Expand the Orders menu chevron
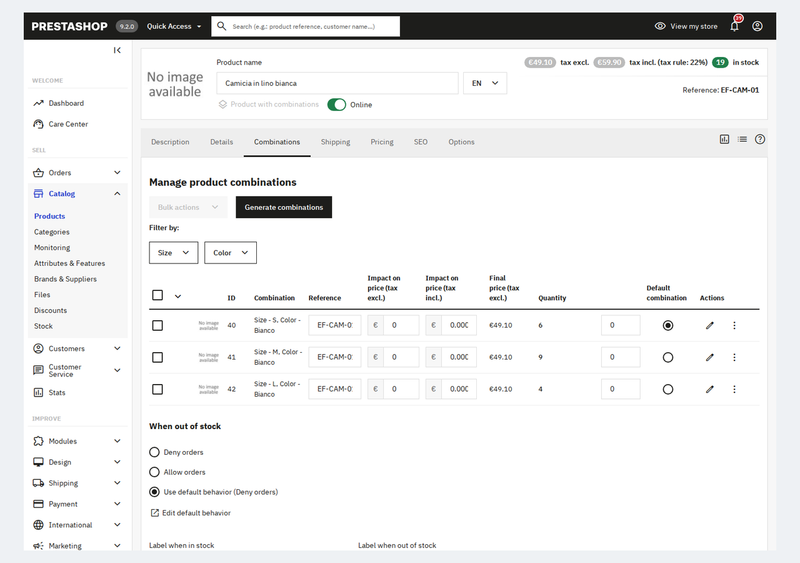The height and width of the screenshot is (563, 800). [x=117, y=173]
